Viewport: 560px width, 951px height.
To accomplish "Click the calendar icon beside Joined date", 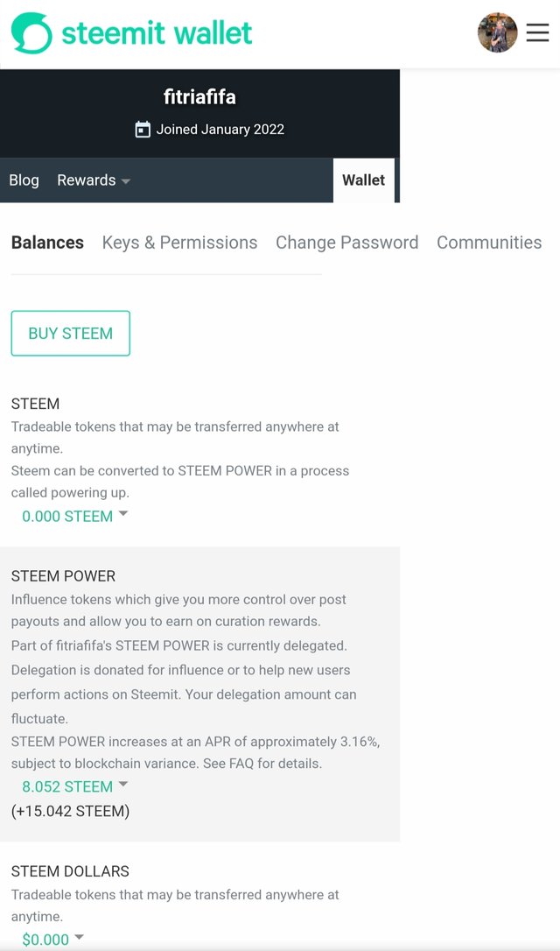I will (x=143, y=130).
